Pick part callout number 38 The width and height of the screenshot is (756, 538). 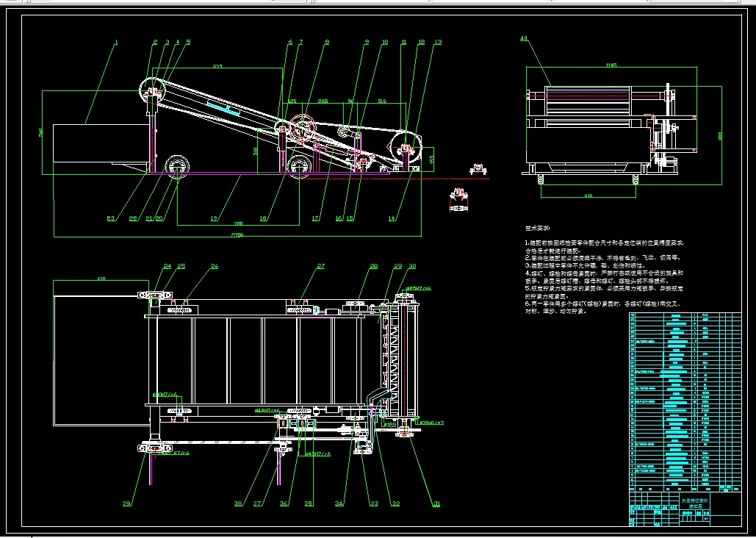coord(238,503)
